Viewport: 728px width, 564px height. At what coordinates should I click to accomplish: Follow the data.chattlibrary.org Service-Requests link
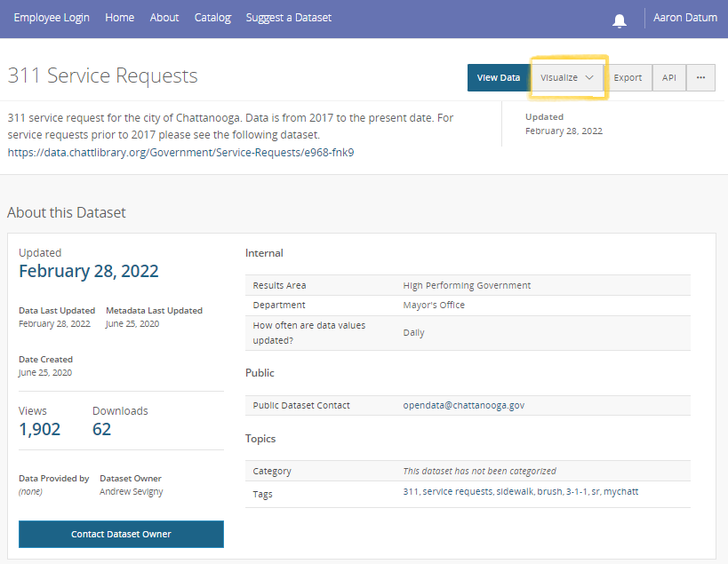click(180, 152)
